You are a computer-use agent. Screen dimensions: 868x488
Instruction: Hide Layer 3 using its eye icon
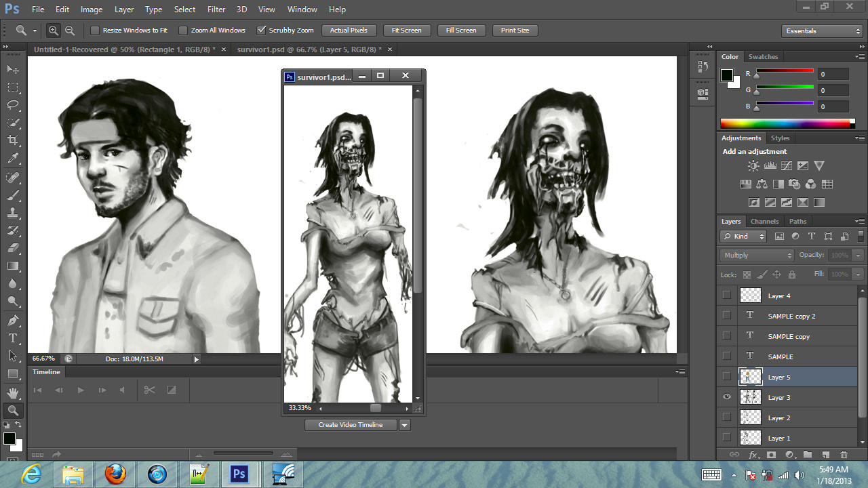[x=727, y=397]
